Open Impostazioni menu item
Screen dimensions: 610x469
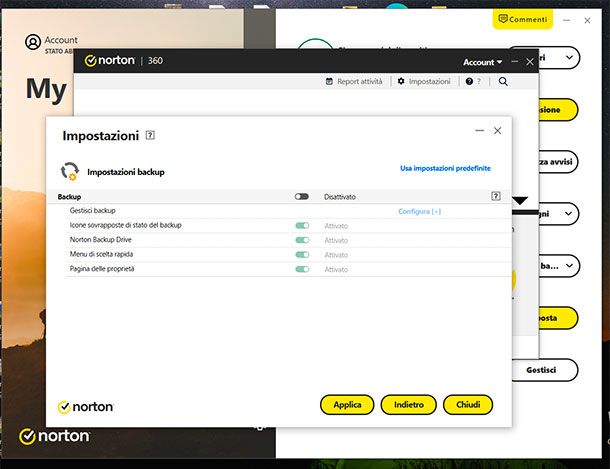424,81
